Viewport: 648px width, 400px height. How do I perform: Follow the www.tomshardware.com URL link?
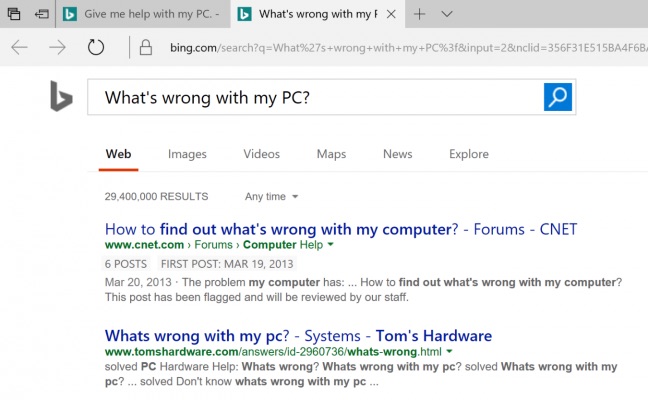[x=273, y=352]
